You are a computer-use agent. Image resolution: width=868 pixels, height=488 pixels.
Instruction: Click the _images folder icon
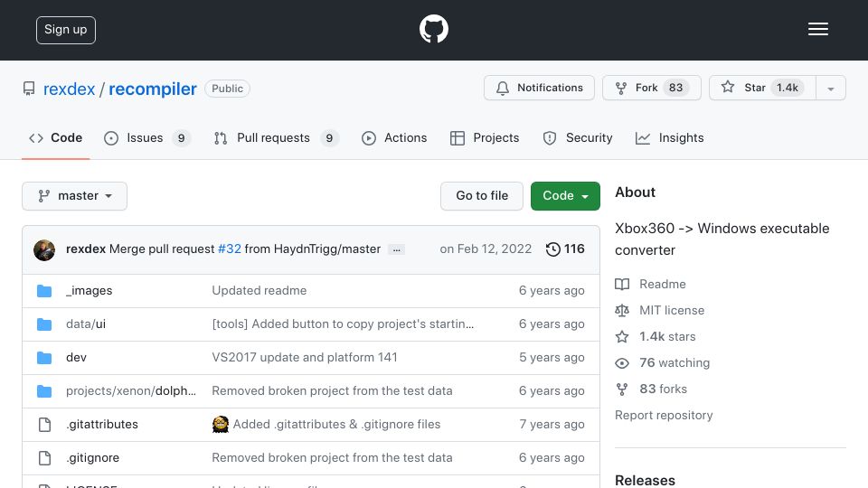(44, 291)
